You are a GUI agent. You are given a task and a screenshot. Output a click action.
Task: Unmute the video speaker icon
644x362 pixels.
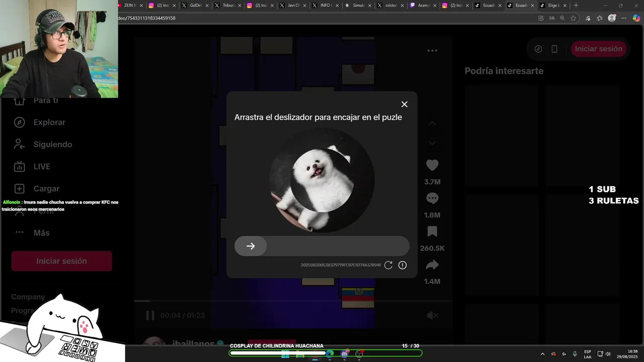pyautogui.click(x=432, y=315)
